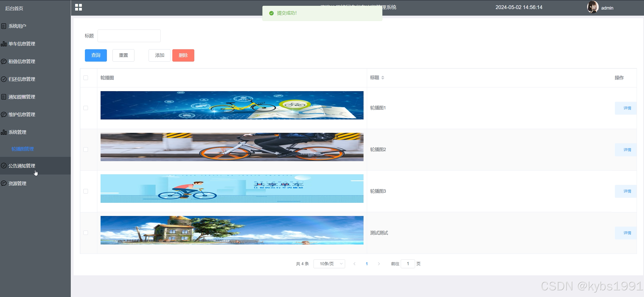Screen dimensions: 644x297
Task: Click the 单车信息管理 bar chart icon
Action: click(x=4, y=44)
